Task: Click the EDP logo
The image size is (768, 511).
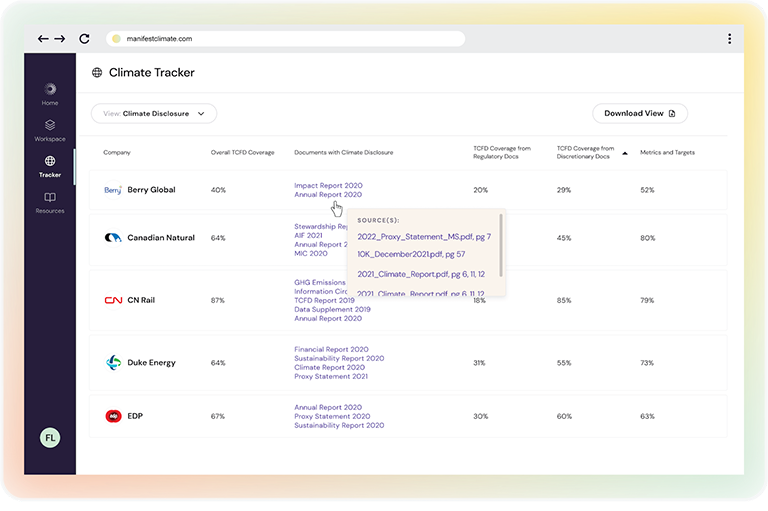Action: pos(113,416)
